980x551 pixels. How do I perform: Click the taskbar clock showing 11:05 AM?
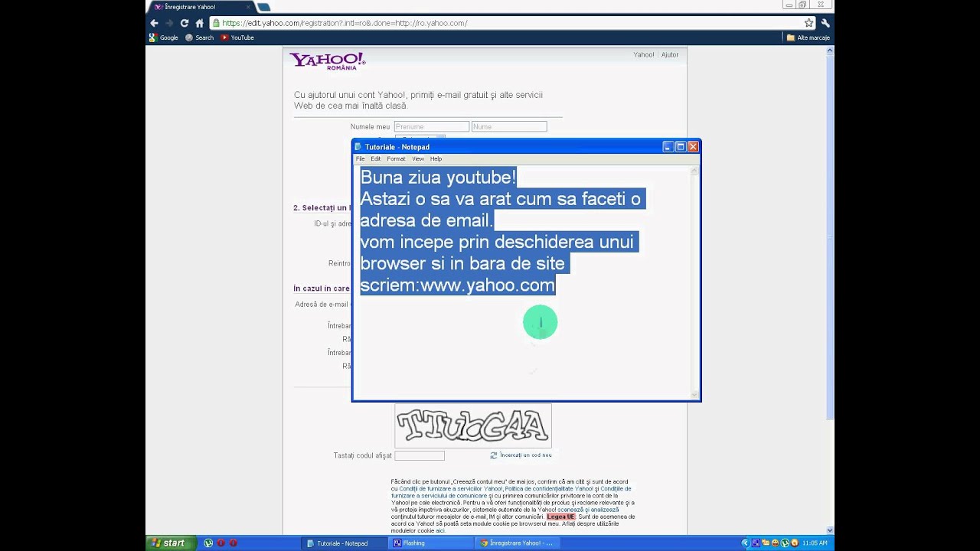815,543
